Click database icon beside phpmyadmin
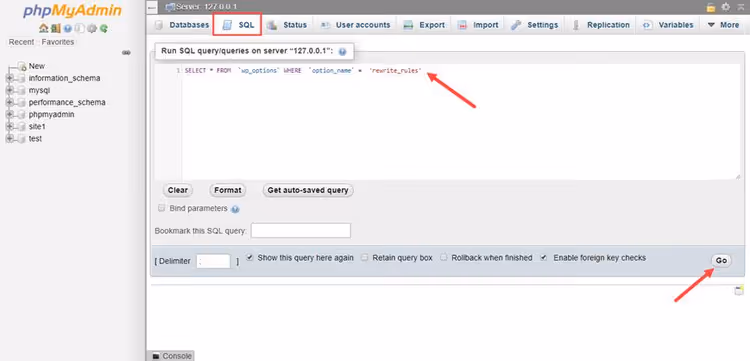Screen dimensions: 750x361 tap(21, 115)
